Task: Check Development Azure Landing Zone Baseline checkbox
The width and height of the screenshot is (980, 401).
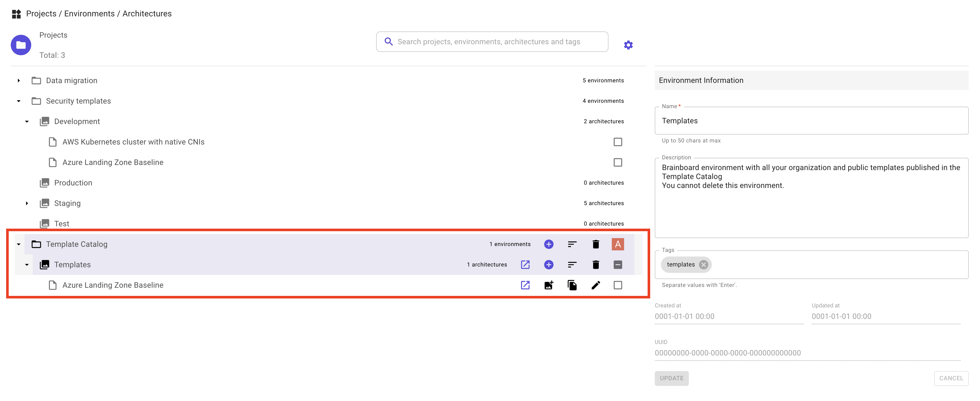Action: click(x=617, y=162)
